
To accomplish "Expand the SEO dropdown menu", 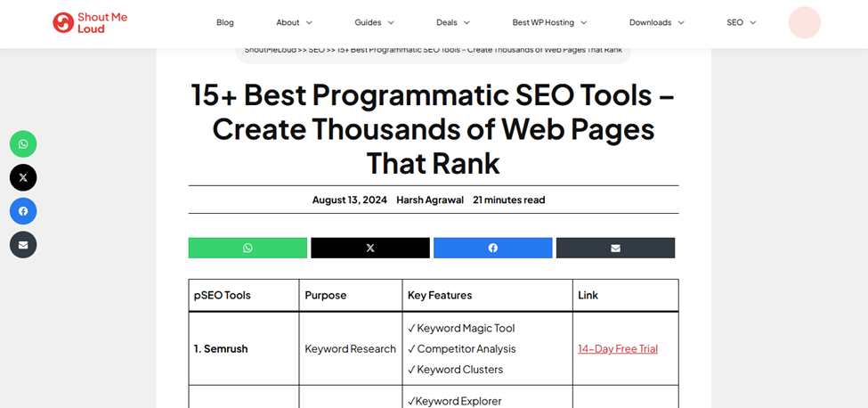I will 742,22.
